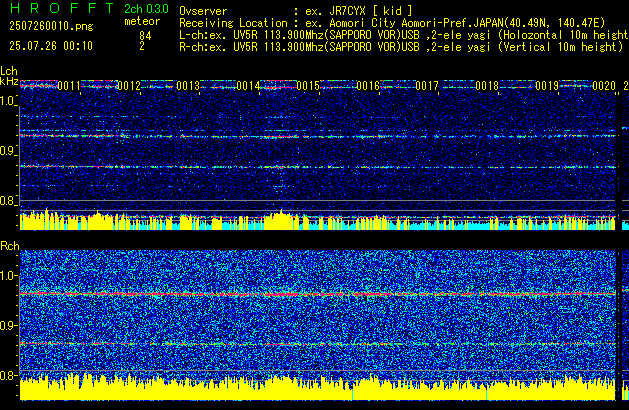Click the 0012 time marker

click(129, 86)
